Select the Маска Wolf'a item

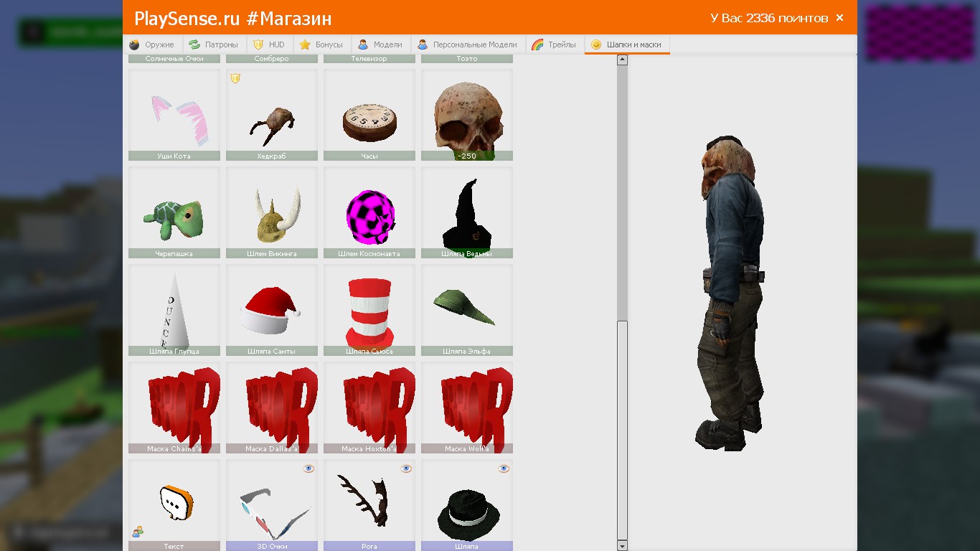pyautogui.click(x=467, y=408)
